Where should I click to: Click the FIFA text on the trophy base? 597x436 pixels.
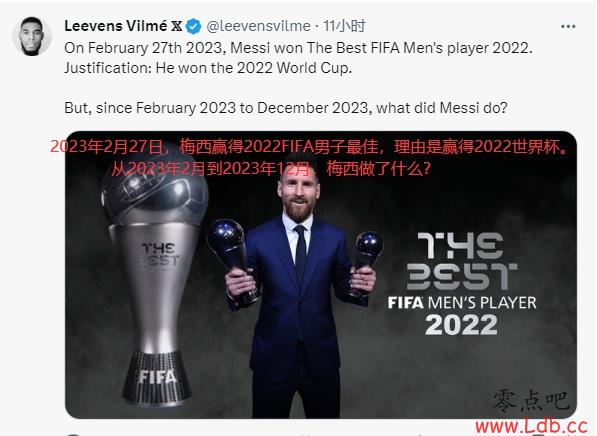coord(158,377)
